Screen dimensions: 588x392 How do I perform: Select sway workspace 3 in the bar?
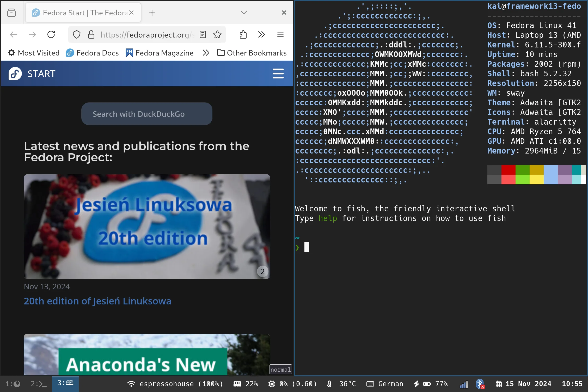pos(65,384)
